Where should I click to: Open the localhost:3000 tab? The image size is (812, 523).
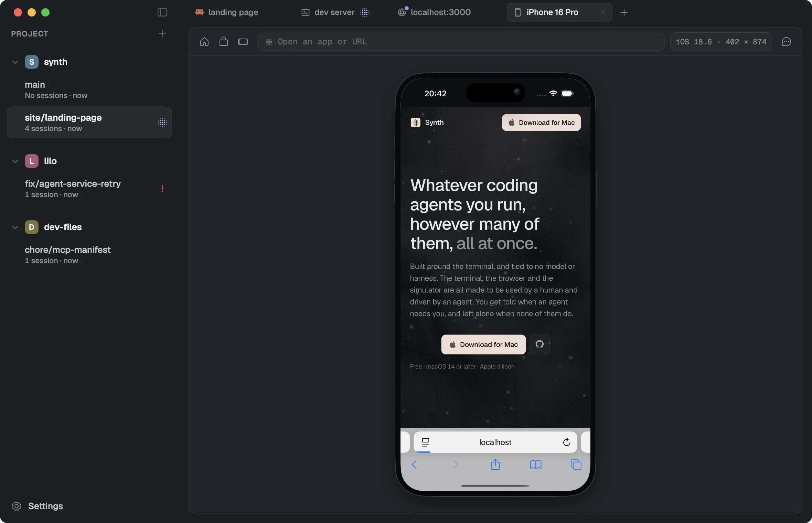434,12
